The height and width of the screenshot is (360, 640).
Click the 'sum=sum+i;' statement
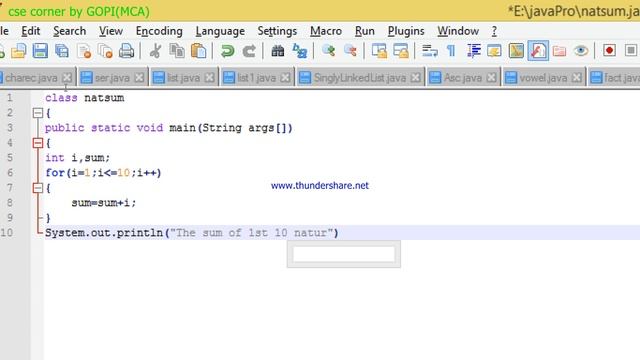coord(104,203)
